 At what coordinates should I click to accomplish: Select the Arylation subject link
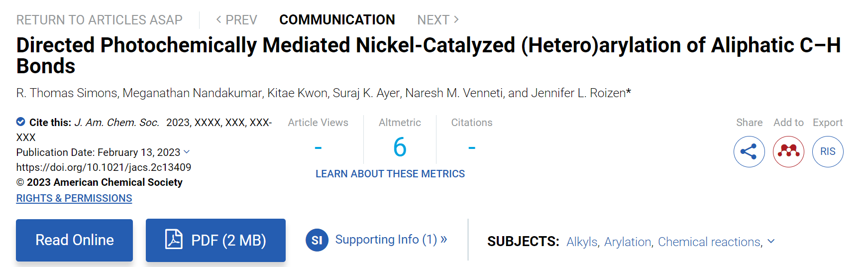pyautogui.click(x=628, y=242)
